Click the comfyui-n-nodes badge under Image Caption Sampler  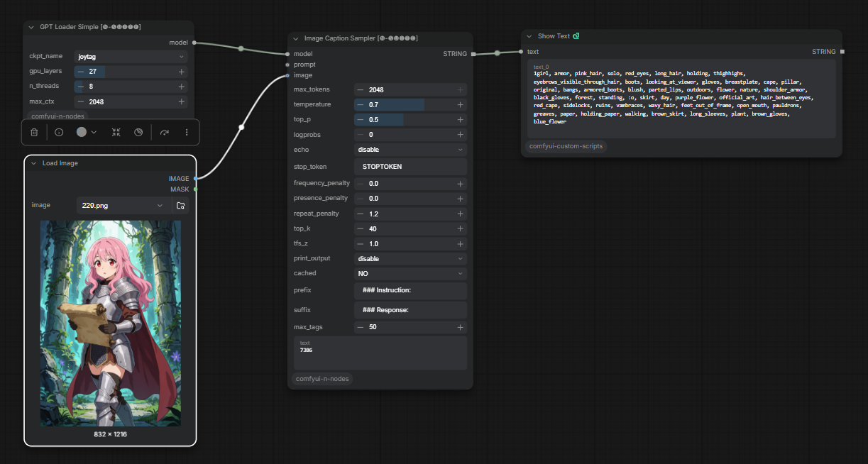pyautogui.click(x=322, y=379)
